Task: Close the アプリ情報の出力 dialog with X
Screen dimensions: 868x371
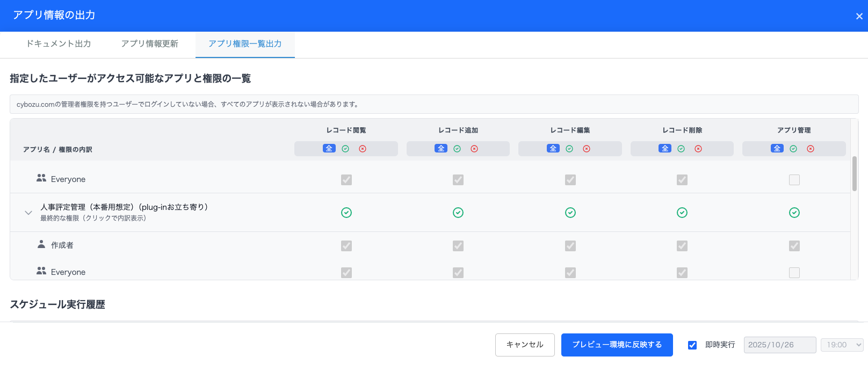Action: point(859,16)
